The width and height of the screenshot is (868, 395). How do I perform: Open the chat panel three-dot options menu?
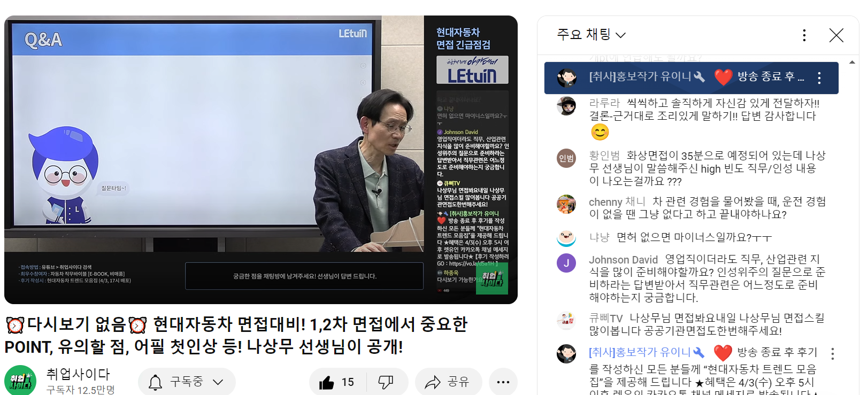coord(804,35)
